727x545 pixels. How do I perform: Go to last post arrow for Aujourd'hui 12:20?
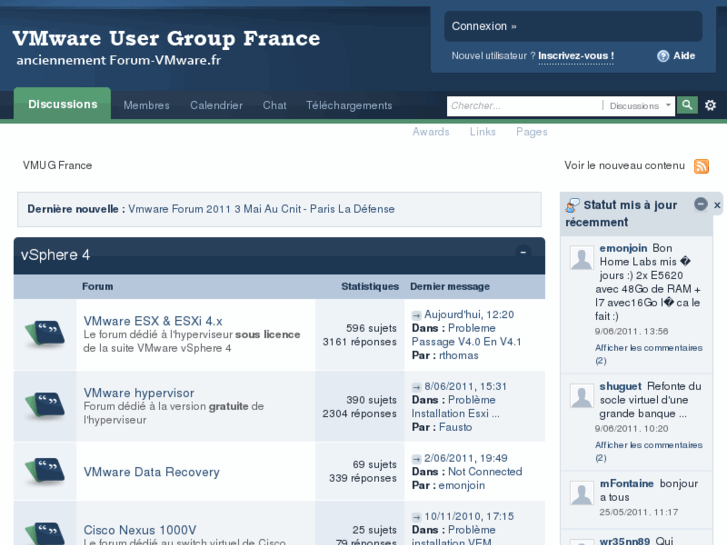click(x=416, y=315)
